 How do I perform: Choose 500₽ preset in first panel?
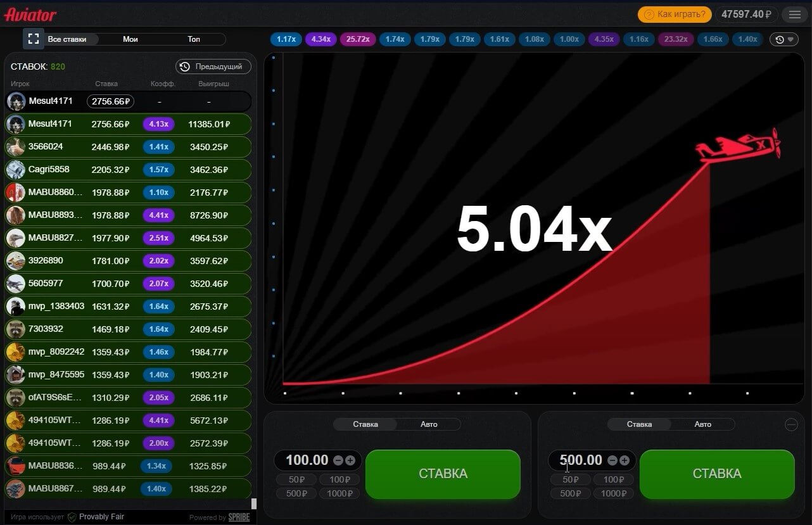tap(296, 494)
